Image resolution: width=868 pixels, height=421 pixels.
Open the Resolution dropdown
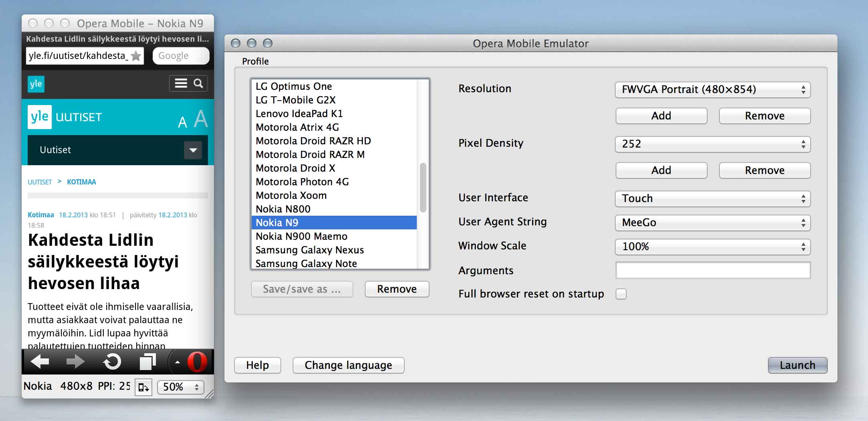[x=713, y=89]
